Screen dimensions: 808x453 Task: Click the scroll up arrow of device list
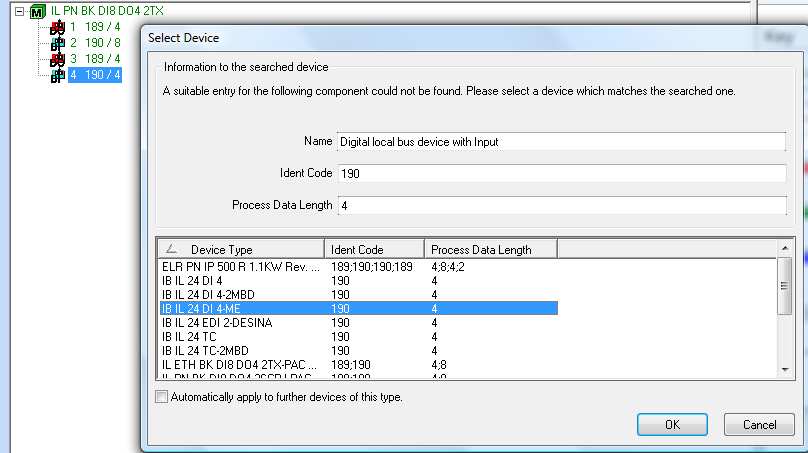[785, 248]
